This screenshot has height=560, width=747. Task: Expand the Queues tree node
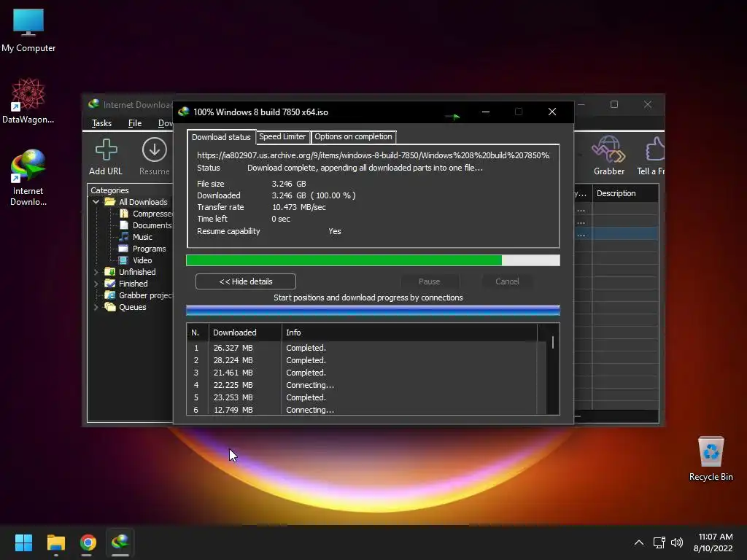tap(96, 307)
